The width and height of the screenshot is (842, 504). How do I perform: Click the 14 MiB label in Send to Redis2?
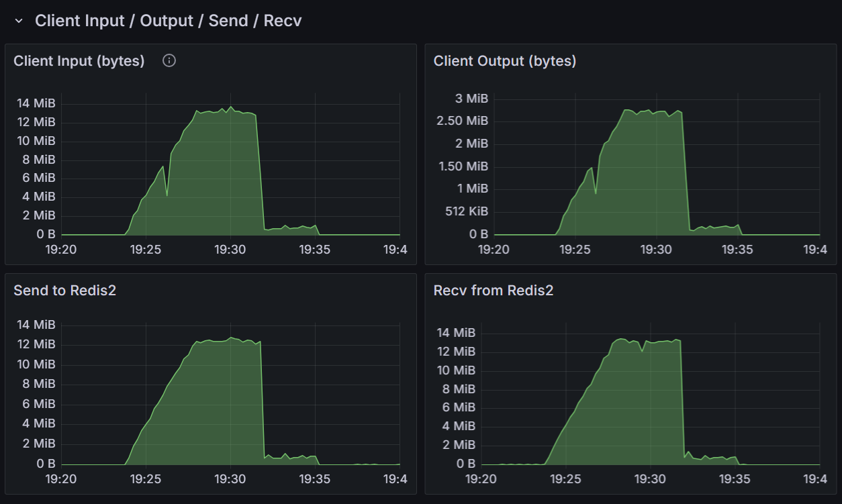pyautogui.click(x=36, y=325)
